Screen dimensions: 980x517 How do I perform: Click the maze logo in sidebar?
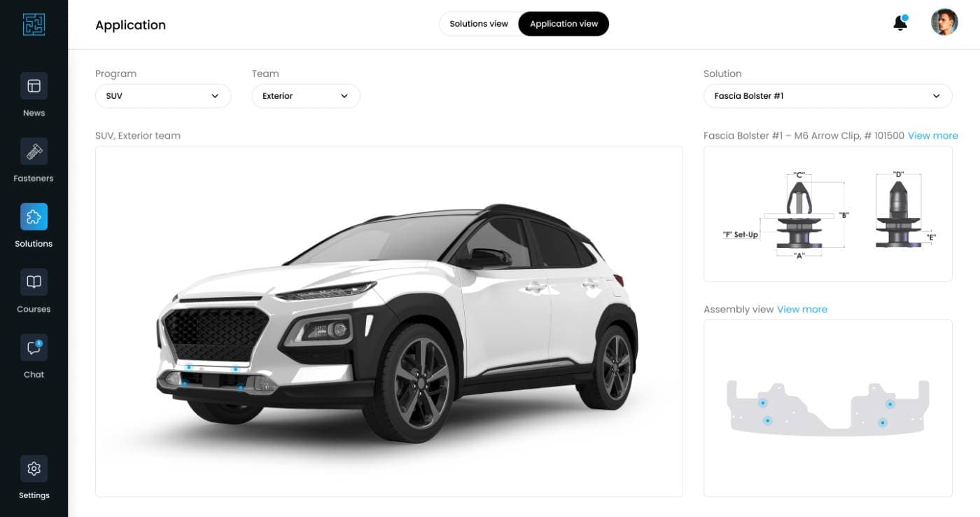(x=34, y=25)
